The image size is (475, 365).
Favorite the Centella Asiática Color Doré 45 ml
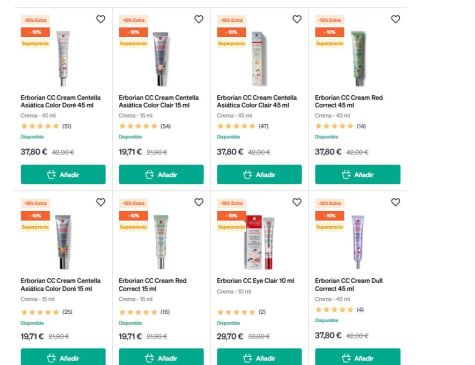tap(100, 19)
